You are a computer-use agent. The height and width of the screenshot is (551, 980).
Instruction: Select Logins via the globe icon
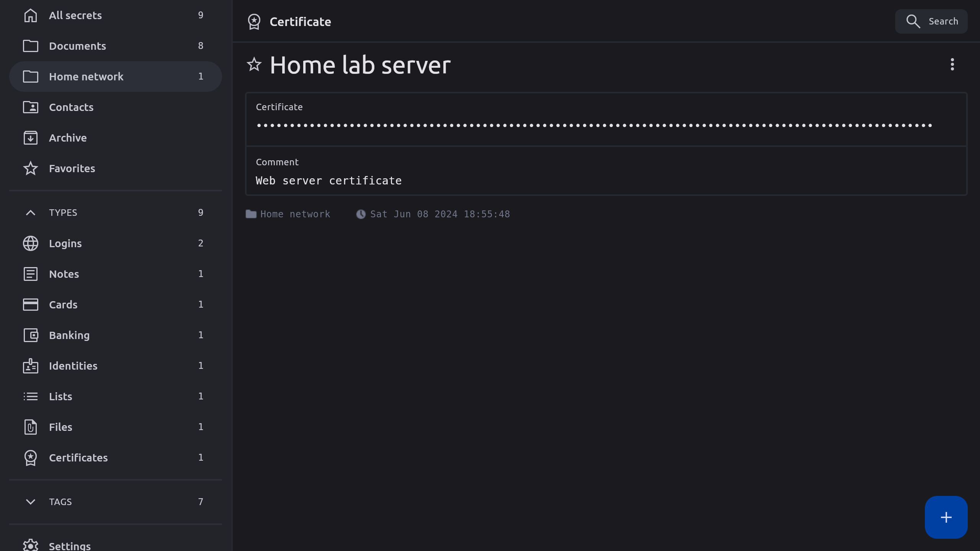31,243
